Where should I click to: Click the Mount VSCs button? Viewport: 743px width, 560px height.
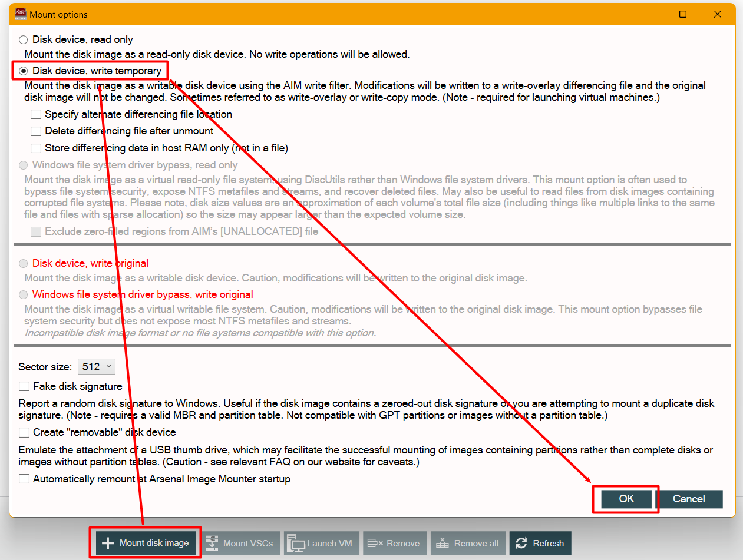pos(241,543)
